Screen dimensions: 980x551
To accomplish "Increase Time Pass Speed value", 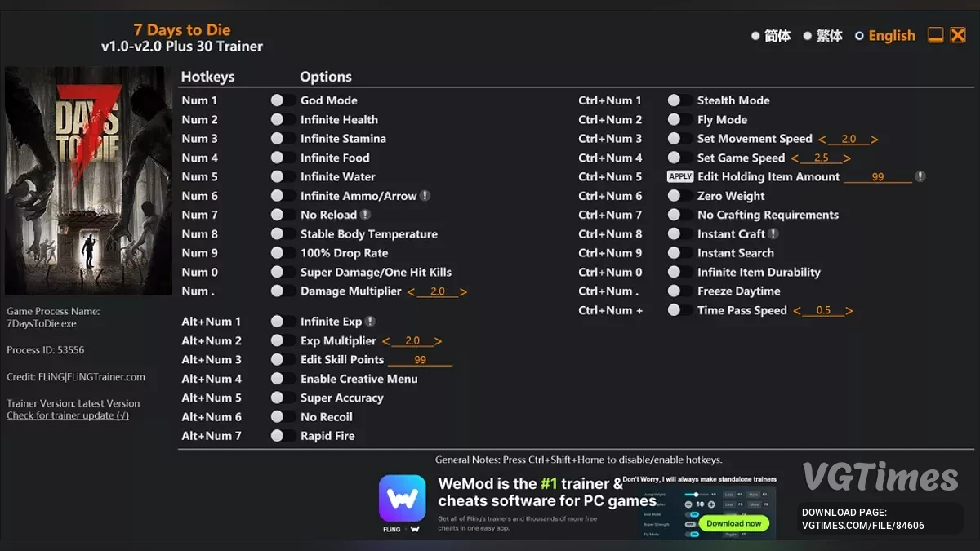I will point(849,311).
